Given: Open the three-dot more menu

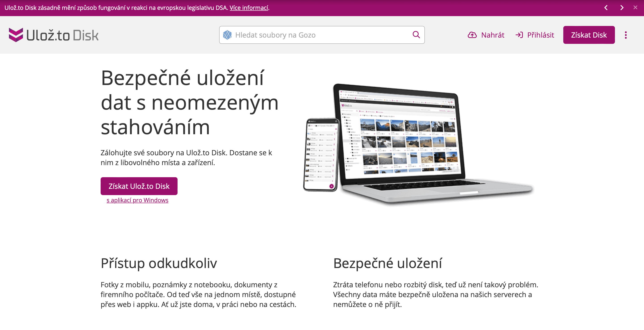Looking at the screenshot, I should (x=626, y=35).
